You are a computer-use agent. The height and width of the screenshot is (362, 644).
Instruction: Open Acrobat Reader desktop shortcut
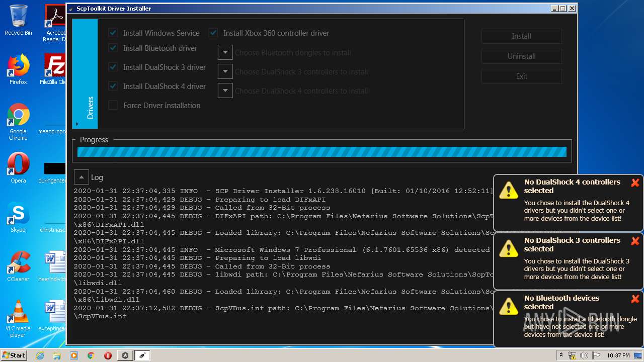[55, 23]
